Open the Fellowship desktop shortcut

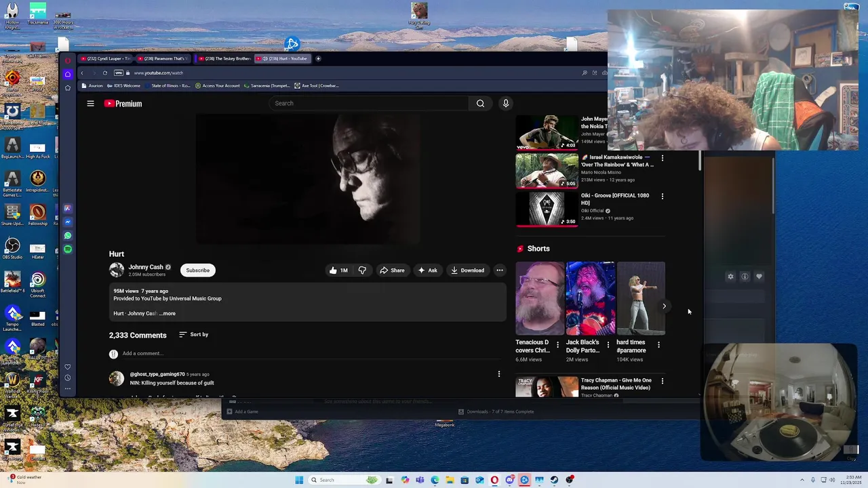(38, 214)
